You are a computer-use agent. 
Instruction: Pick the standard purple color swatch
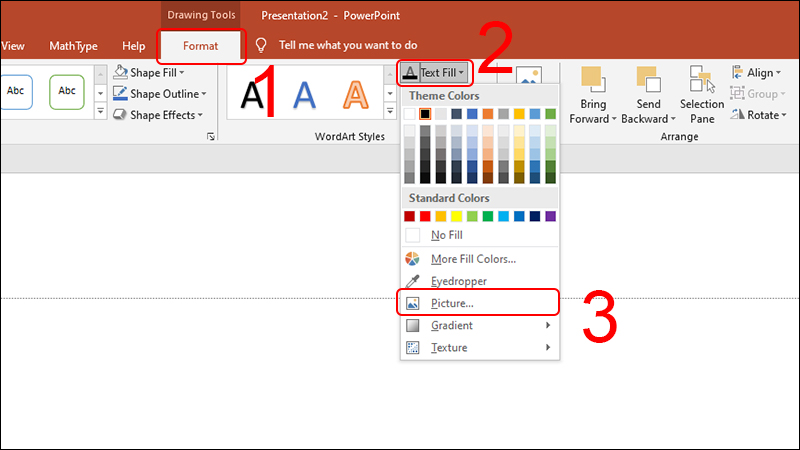pos(551,216)
